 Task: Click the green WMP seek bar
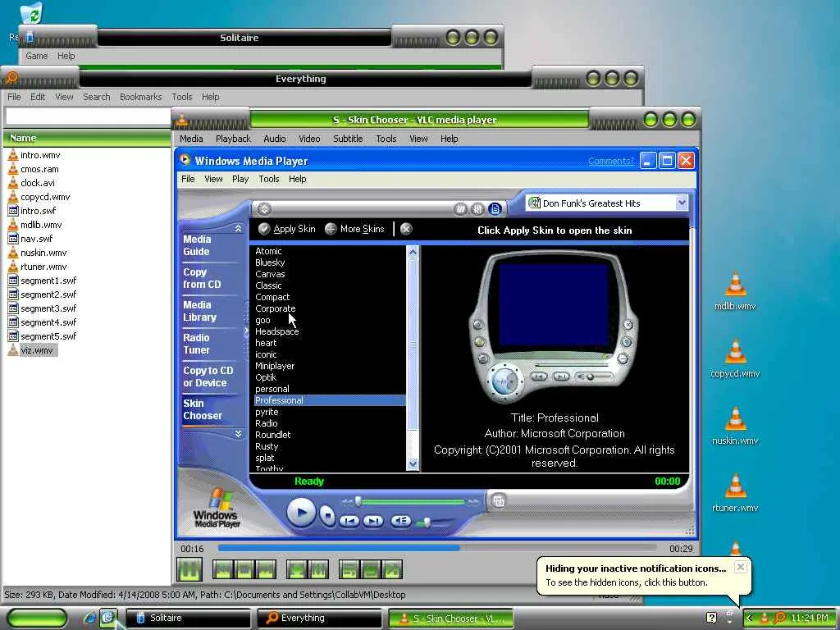pos(413,502)
